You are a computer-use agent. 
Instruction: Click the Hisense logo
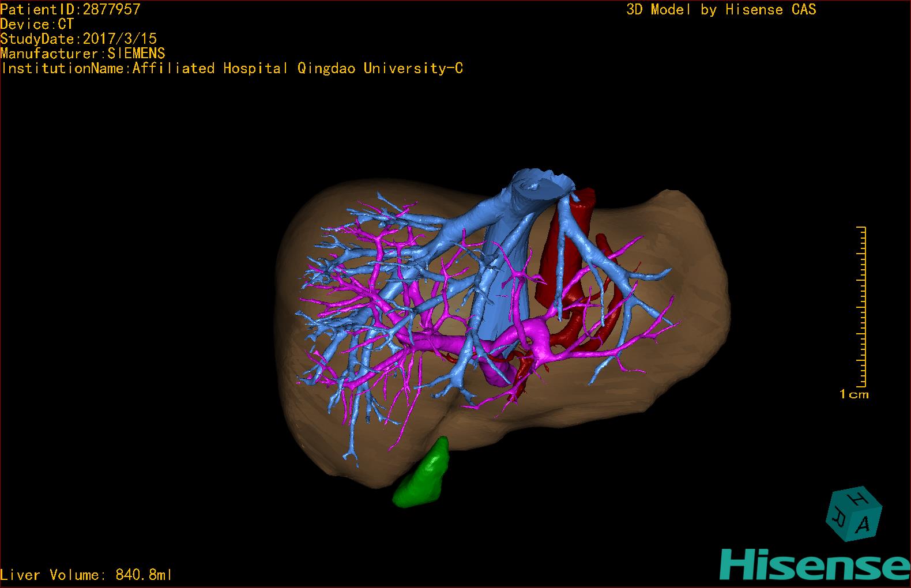(815, 564)
